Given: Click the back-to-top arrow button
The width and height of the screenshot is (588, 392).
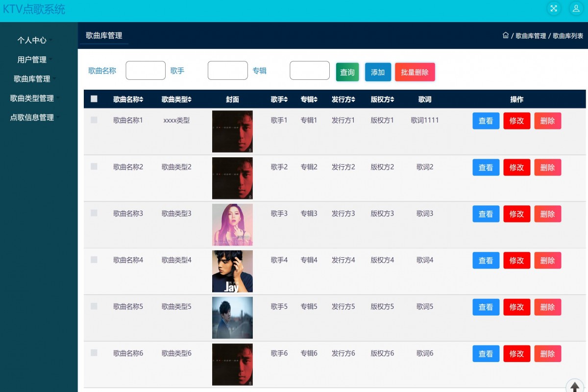Looking at the screenshot, I should pyautogui.click(x=574, y=387).
